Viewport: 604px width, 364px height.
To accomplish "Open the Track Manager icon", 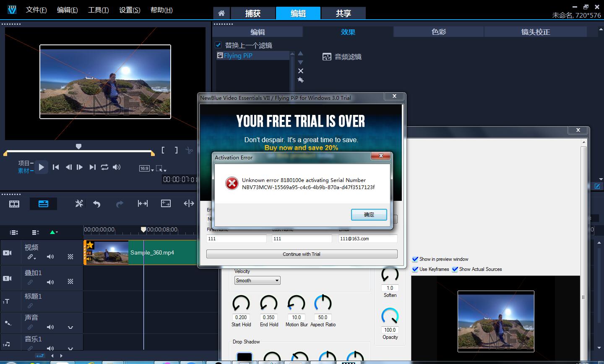I will tap(36, 232).
